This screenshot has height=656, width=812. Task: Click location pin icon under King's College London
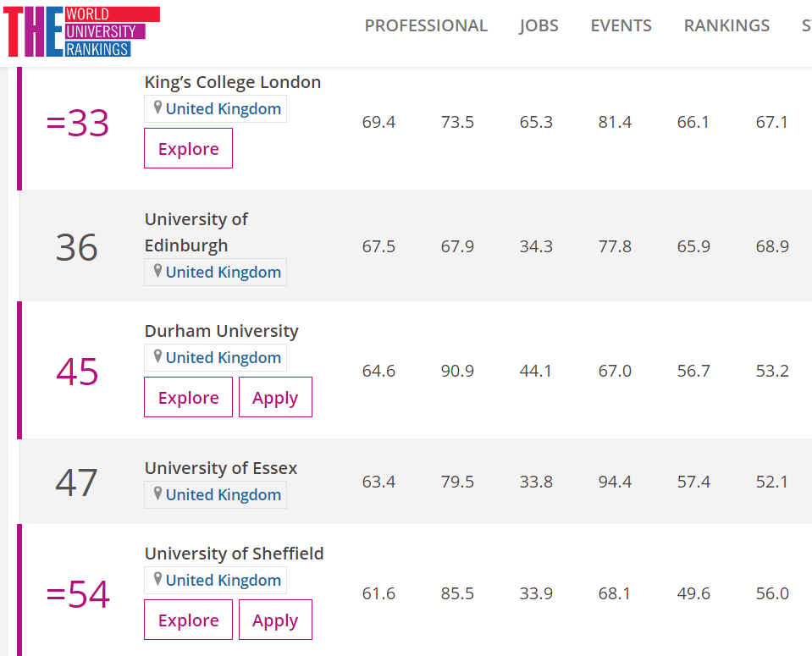pyautogui.click(x=157, y=108)
